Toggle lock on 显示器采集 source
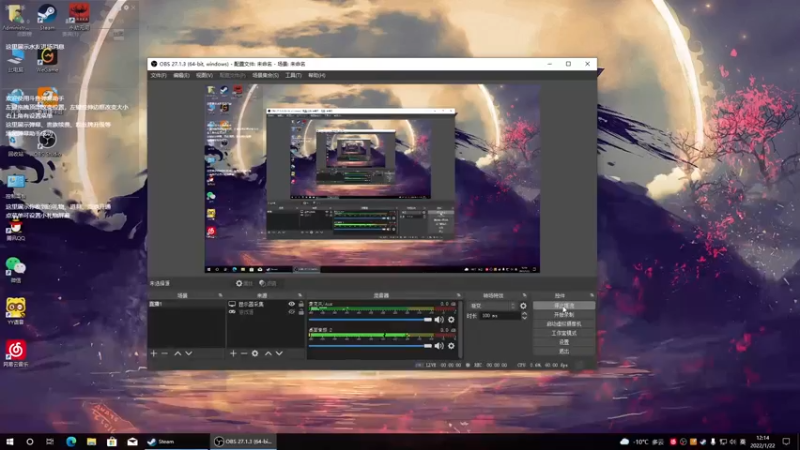The image size is (800, 450). (301, 304)
